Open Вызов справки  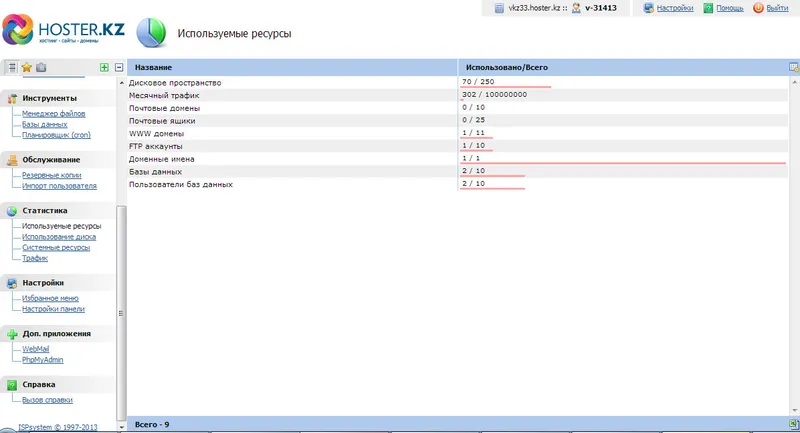pos(47,400)
